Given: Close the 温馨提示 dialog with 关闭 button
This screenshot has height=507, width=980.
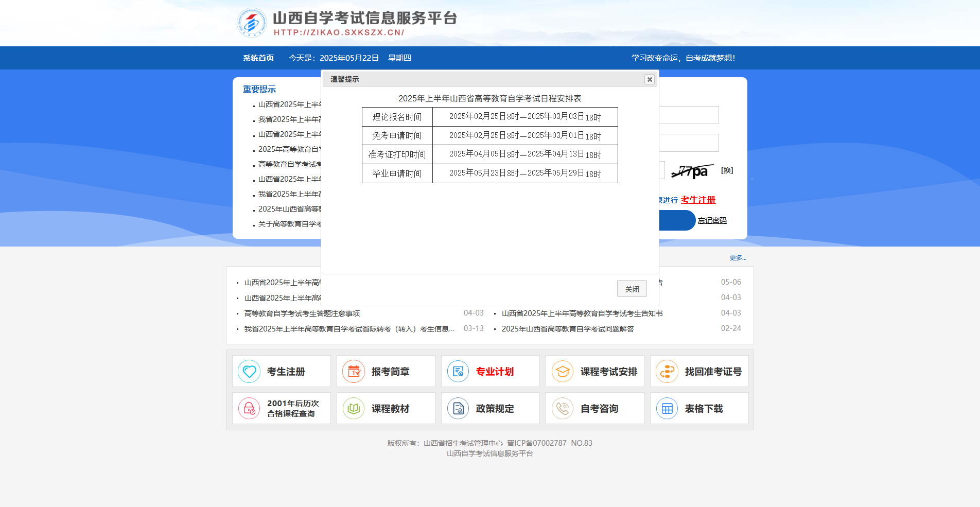Looking at the screenshot, I should tap(632, 288).
